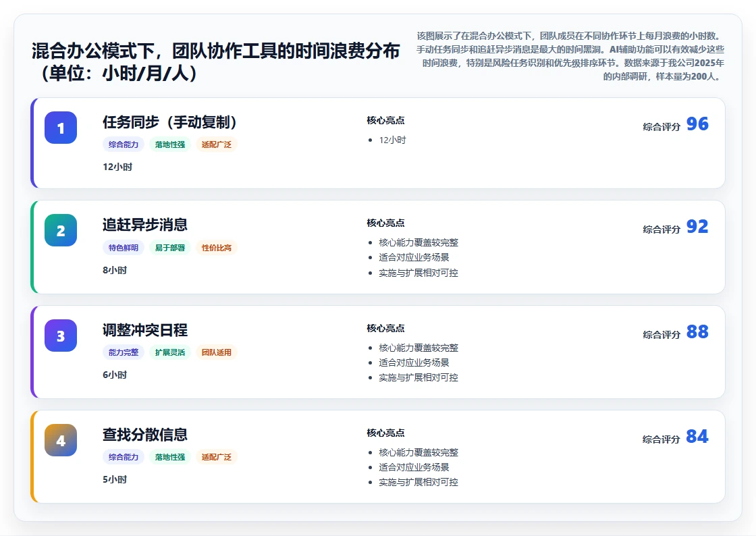Click the 适配广泛 tag in 任务同步 card
756x536 pixels.
[217, 144]
